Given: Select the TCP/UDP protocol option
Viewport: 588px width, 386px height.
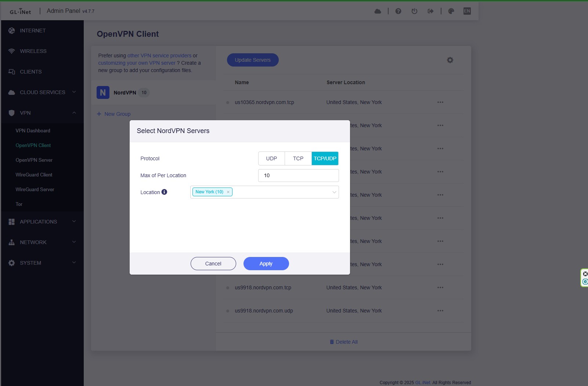Looking at the screenshot, I should click(325, 158).
